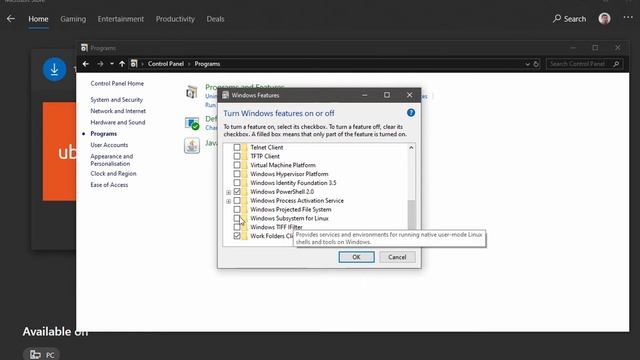The image size is (640, 360).
Task: Tick the Windows TIFF IFilter checkbox
Action: click(x=237, y=227)
